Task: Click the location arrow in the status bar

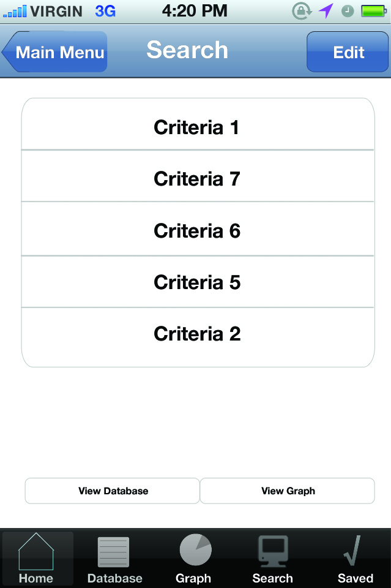Action: 326,10
